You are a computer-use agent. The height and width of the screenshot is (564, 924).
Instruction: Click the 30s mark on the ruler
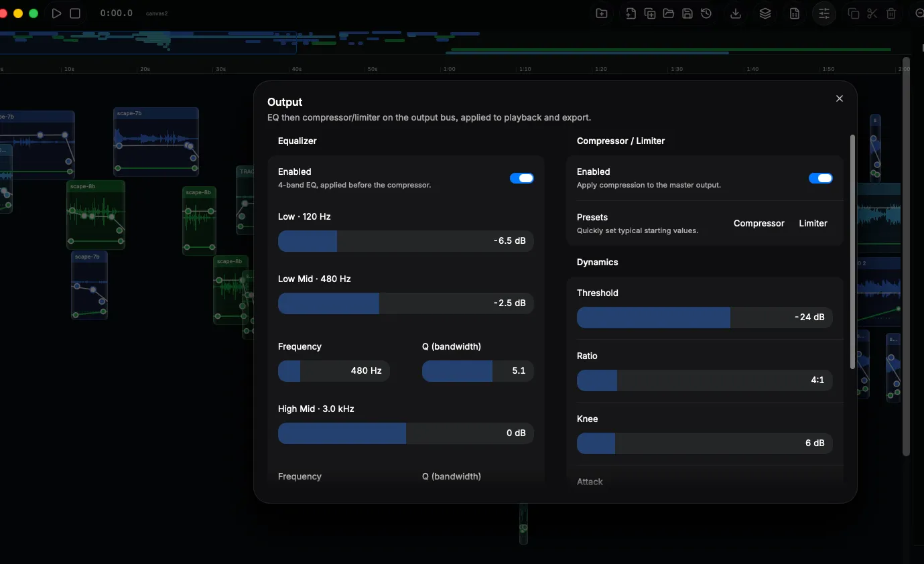tap(220, 69)
